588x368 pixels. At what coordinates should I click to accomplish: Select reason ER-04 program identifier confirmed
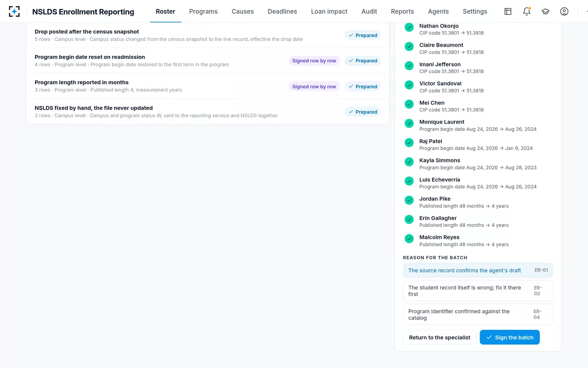[x=478, y=314]
